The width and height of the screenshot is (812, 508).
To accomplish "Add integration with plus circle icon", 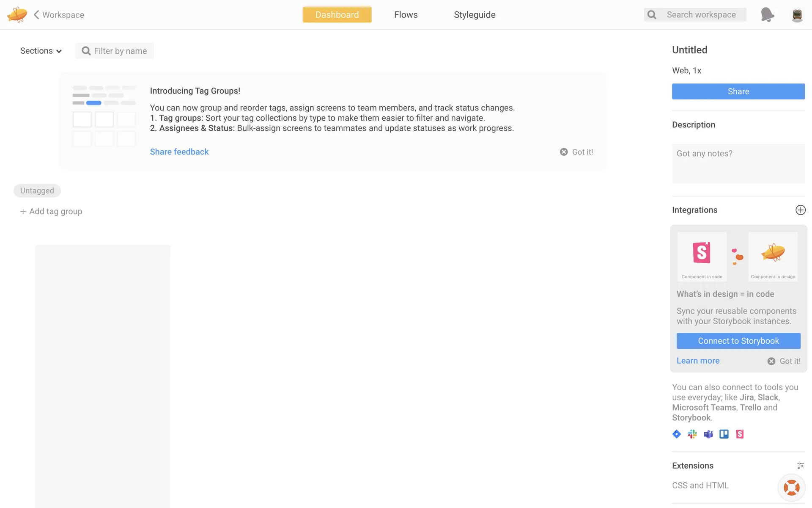I will 800,210.
